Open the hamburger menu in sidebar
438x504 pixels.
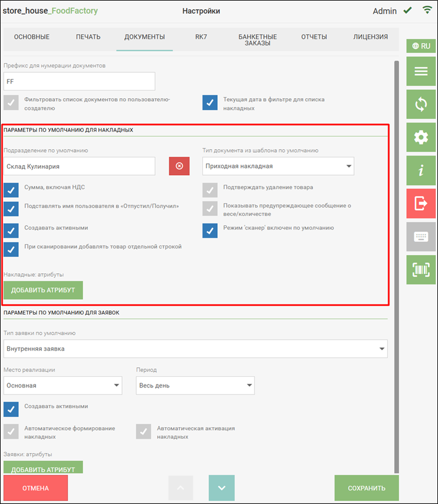pos(421,72)
